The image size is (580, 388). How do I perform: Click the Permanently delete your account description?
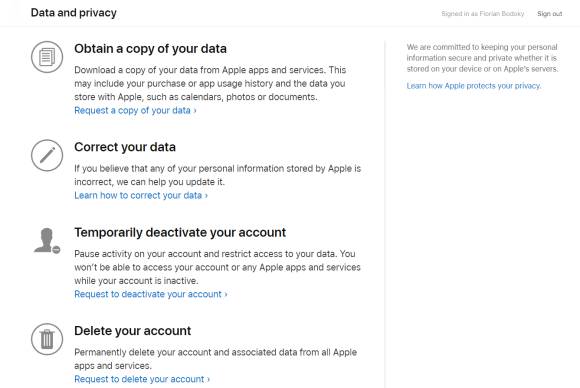click(216, 359)
